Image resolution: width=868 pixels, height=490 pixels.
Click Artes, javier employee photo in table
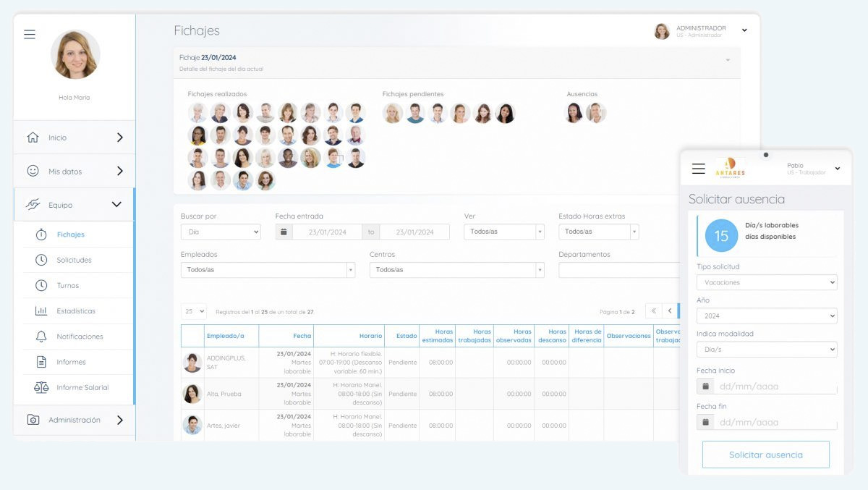192,425
